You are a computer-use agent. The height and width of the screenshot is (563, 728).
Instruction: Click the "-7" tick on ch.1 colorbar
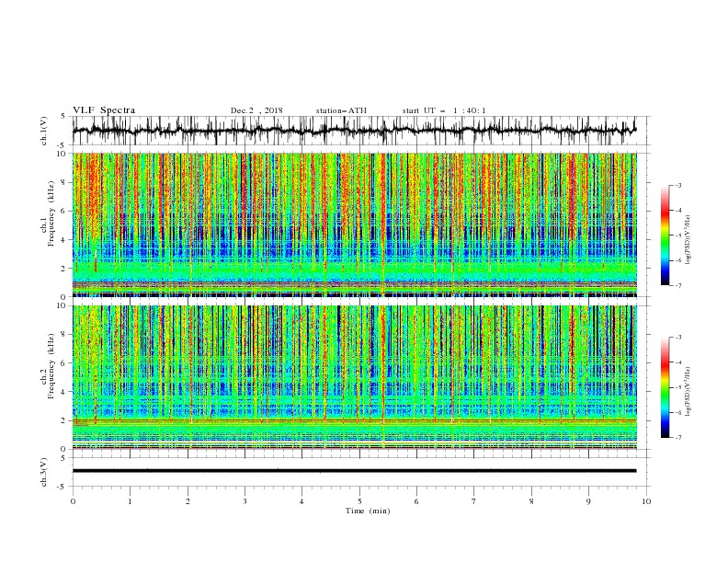tap(678, 285)
